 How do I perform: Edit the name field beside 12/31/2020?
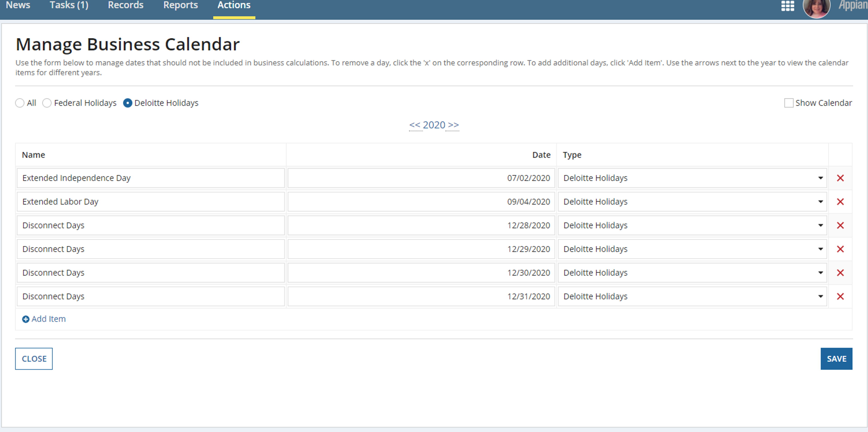[151, 296]
